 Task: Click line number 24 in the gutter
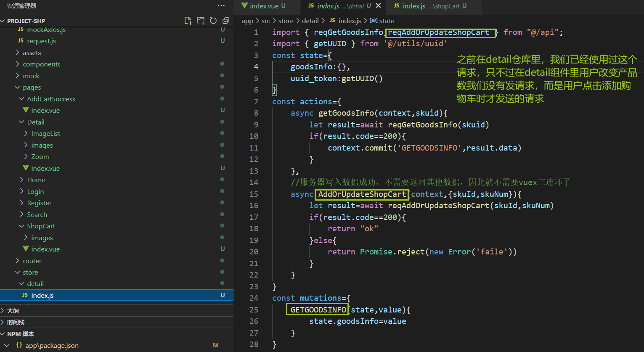pyautogui.click(x=254, y=298)
